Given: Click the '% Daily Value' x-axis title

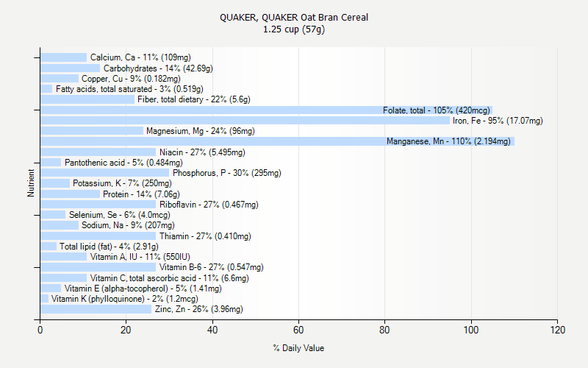Looking at the screenshot, I should (x=298, y=348).
